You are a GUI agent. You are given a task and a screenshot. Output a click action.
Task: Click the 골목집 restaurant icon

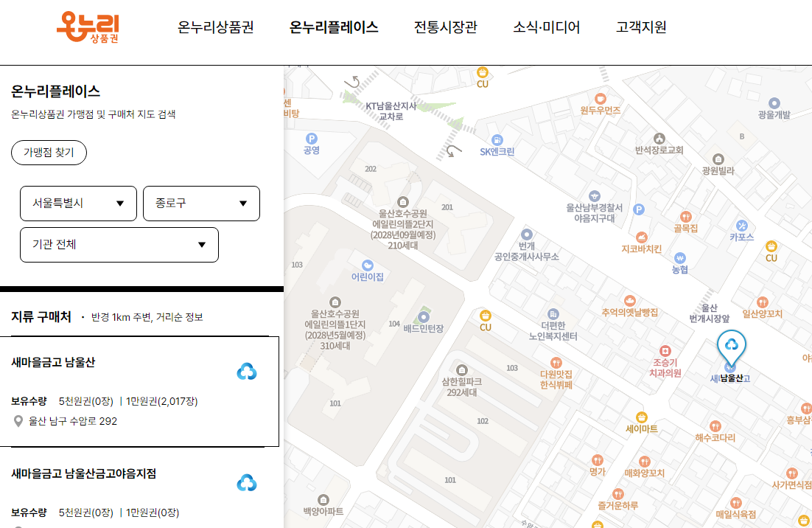tap(686, 217)
